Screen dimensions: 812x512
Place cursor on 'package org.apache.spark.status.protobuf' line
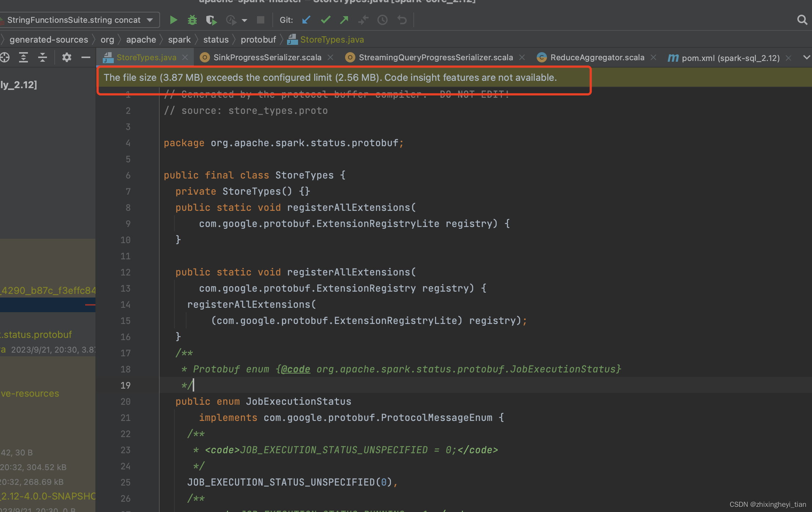[x=283, y=143]
